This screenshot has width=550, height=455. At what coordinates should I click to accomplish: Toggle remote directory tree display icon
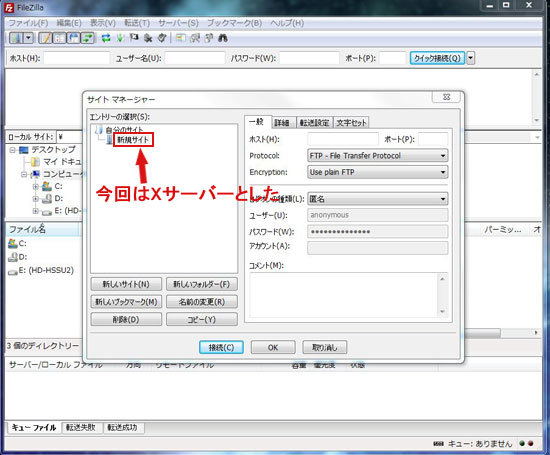click(74, 38)
